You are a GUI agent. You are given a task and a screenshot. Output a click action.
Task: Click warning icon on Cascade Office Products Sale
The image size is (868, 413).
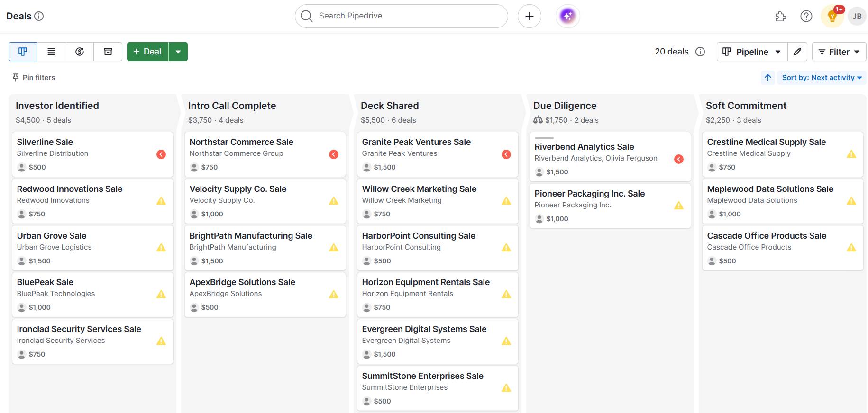(851, 248)
